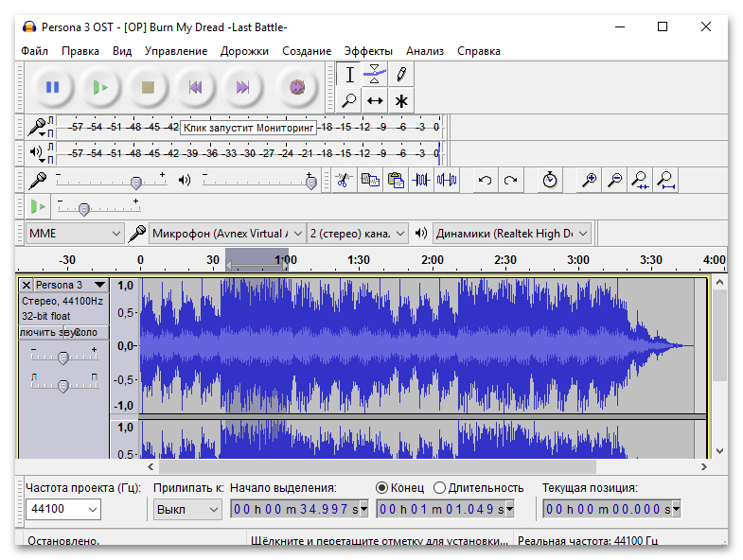The width and height of the screenshot is (743, 560).
Task: Open the 2 (стерео) channels dropdown
Action: tap(358, 233)
